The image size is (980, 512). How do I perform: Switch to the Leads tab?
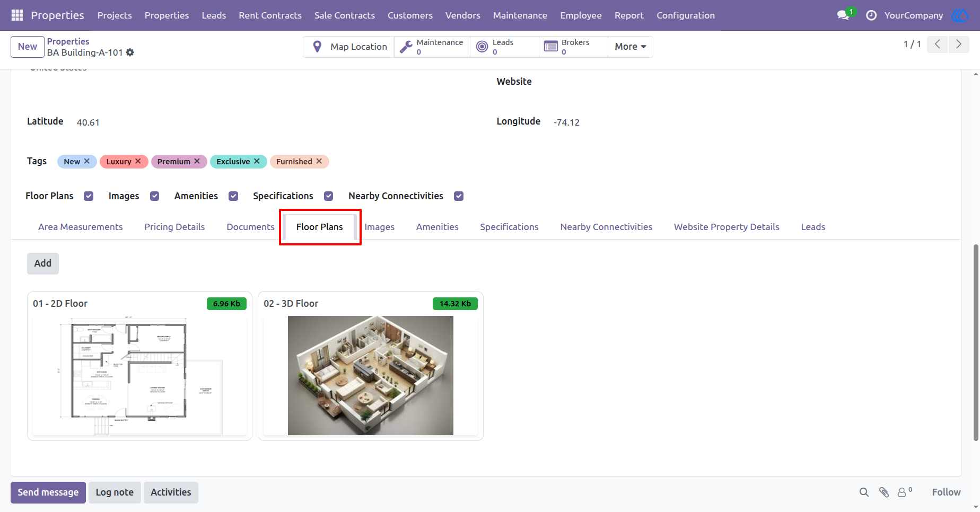pyautogui.click(x=813, y=227)
